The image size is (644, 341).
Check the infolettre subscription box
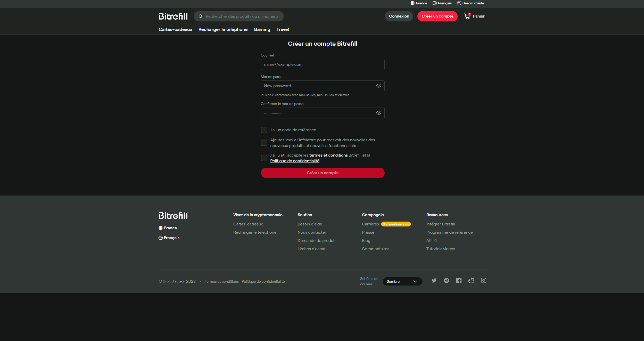[x=264, y=143]
